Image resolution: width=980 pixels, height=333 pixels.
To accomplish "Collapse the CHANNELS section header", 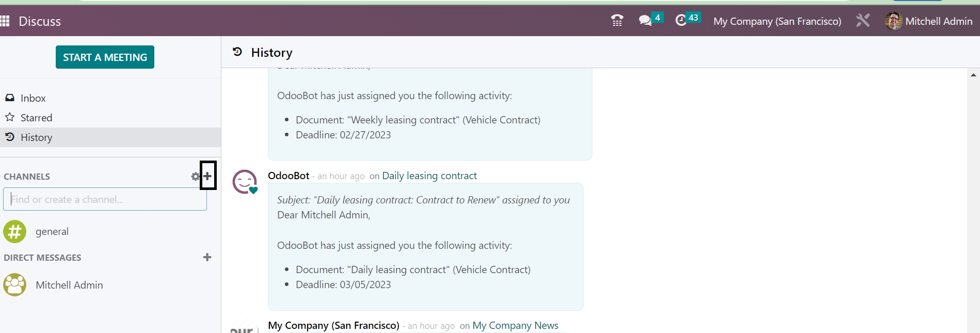I will 27,177.
